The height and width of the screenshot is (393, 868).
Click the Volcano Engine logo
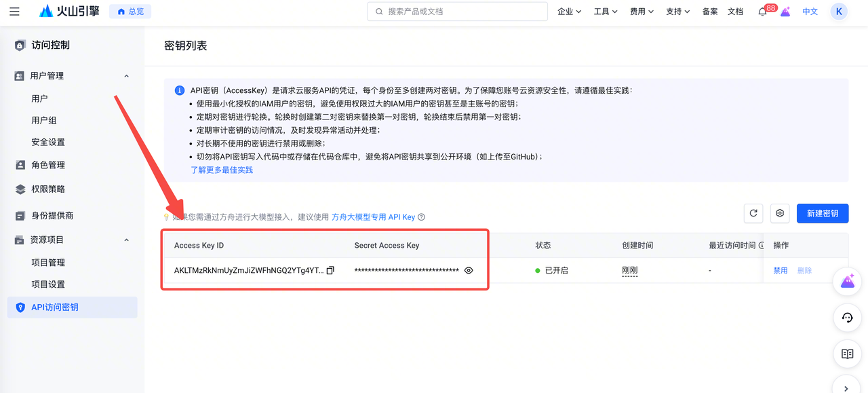[x=71, y=12]
